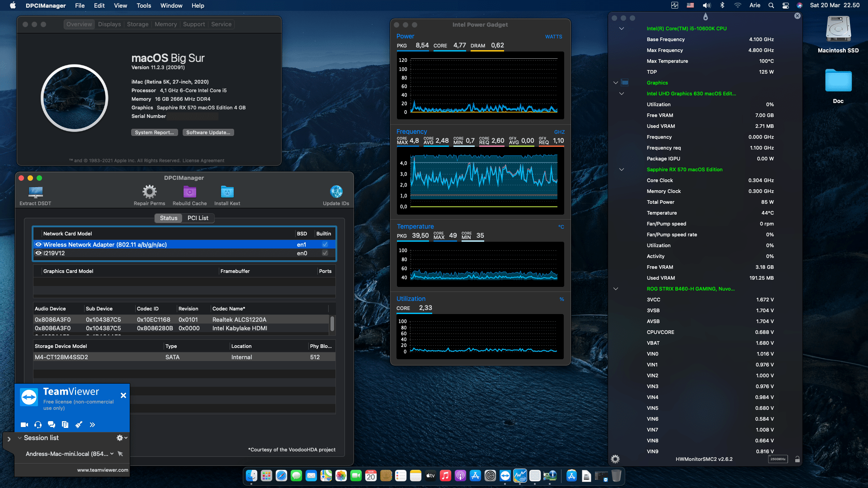Collapse Intel UHD Graphics 630 group
The image size is (868, 488).
[622, 94]
